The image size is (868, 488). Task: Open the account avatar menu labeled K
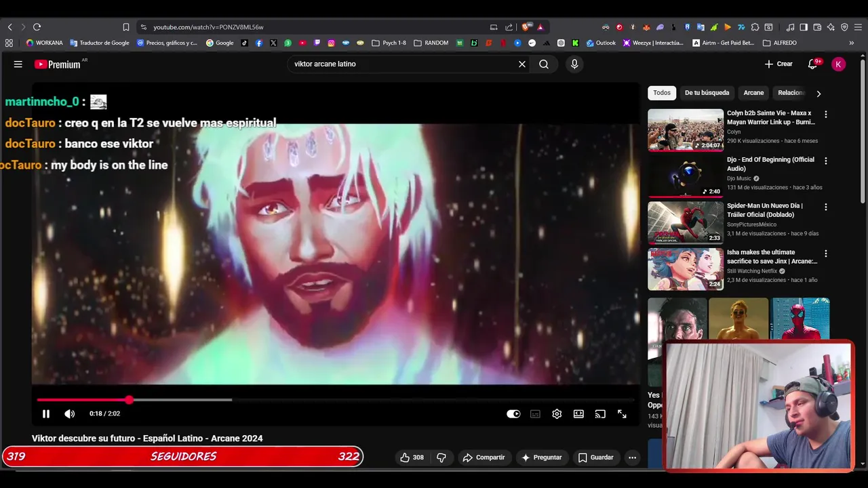pyautogui.click(x=839, y=64)
